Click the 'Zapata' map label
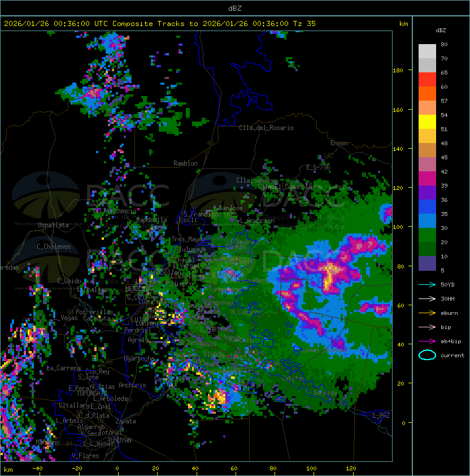Viewport: 470px width, 476px height. click(125, 421)
